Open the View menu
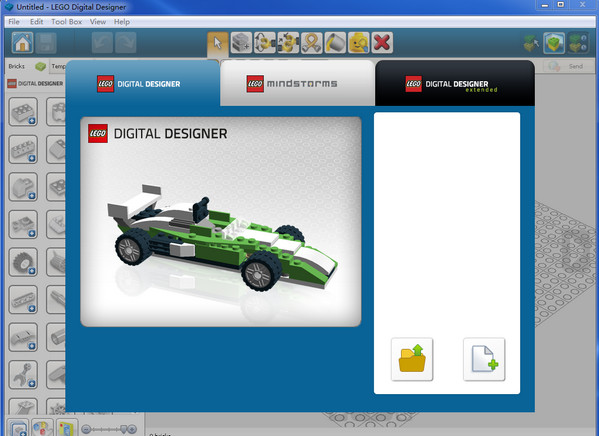 tap(98, 22)
